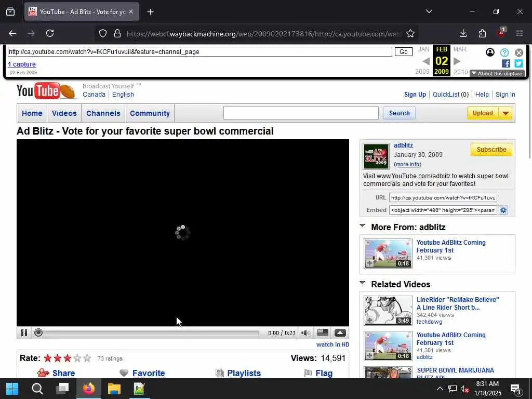The width and height of the screenshot is (532, 399).
Task: Click Wayback Machine Go button
Action: tap(403, 52)
